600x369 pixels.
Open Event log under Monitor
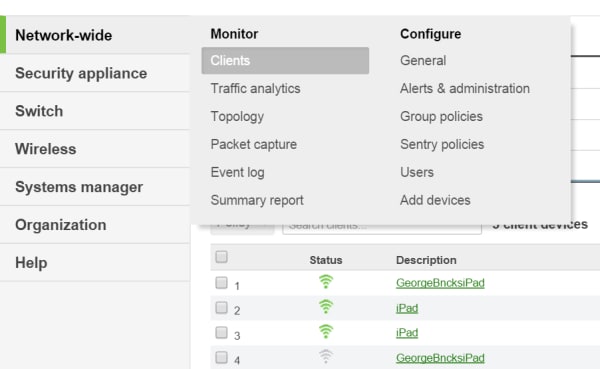click(x=237, y=172)
